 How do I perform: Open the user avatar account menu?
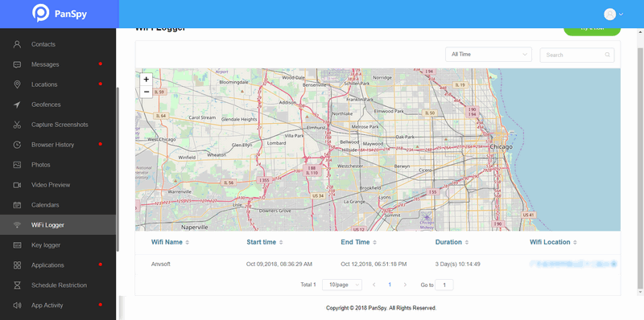tap(613, 14)
